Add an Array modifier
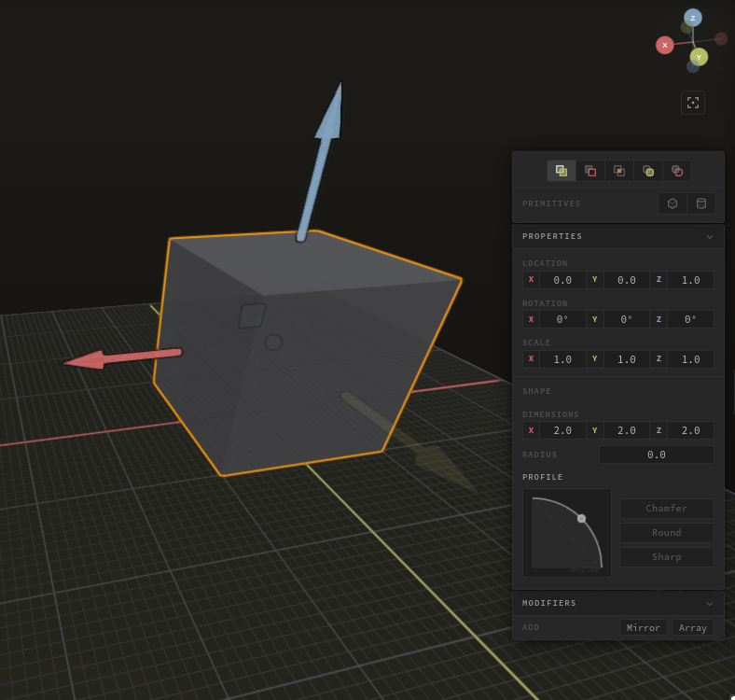This screenshot has height=700, width=735. coord(693,628)
